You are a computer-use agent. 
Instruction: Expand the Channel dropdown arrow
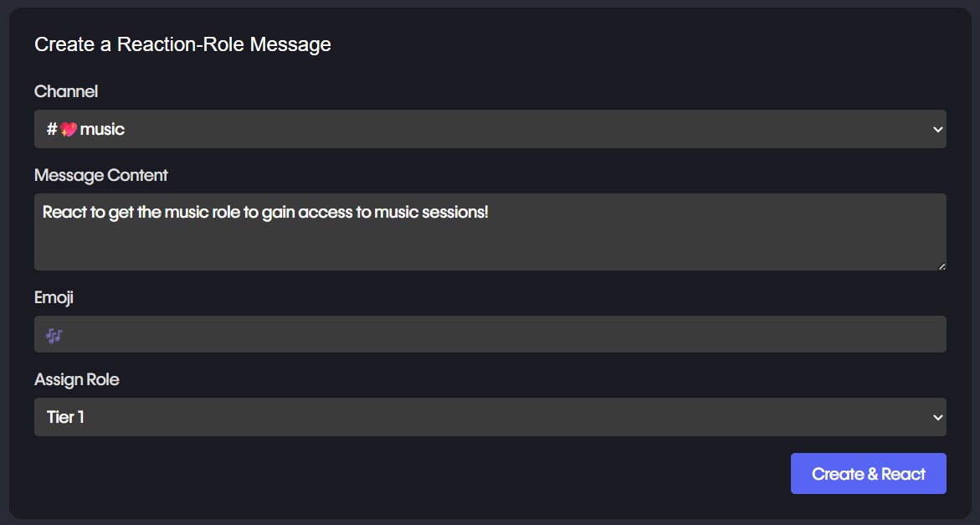click(x=937, y=130)
